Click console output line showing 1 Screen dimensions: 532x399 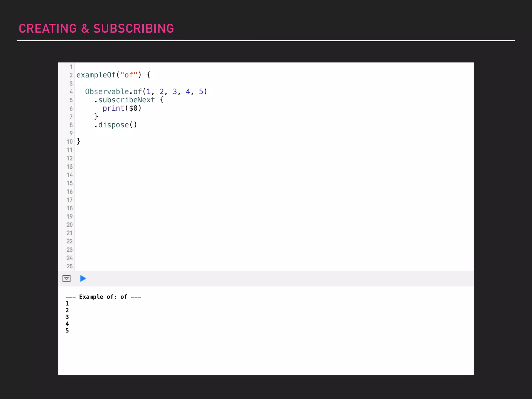67,303
